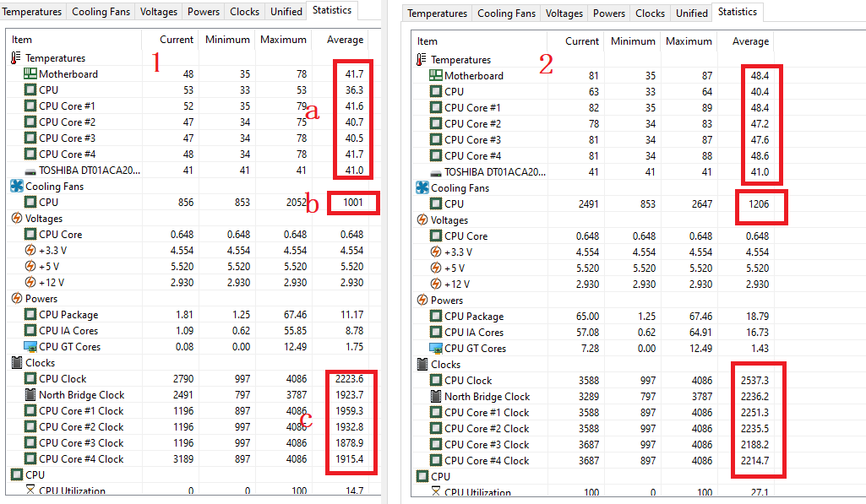Click the Maximum column header in right panel
The height and width of the screenshot is (504, 866).
tap(689, 41)
